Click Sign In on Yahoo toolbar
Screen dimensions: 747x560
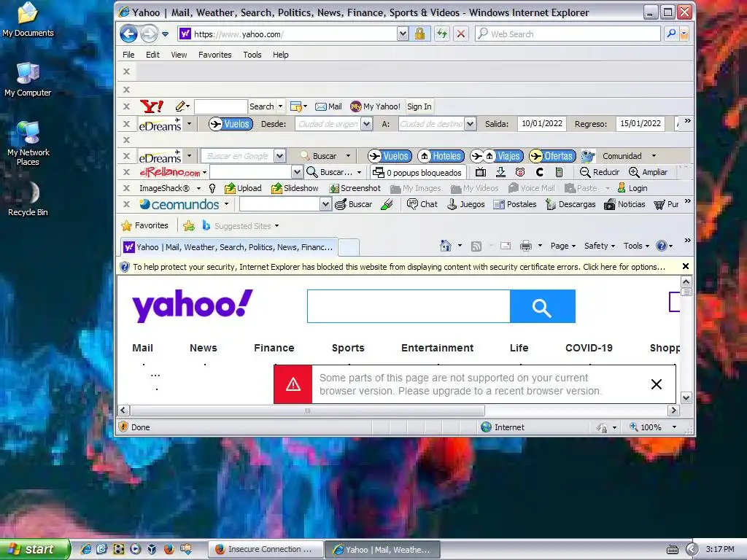coord(419,106)
